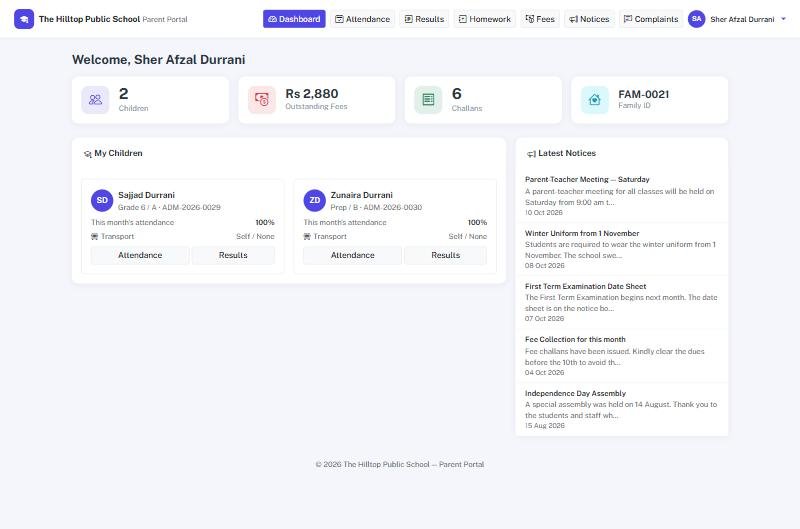Open the Notices nav item
The height and width of the screenshot is (529, 800).
589,19
